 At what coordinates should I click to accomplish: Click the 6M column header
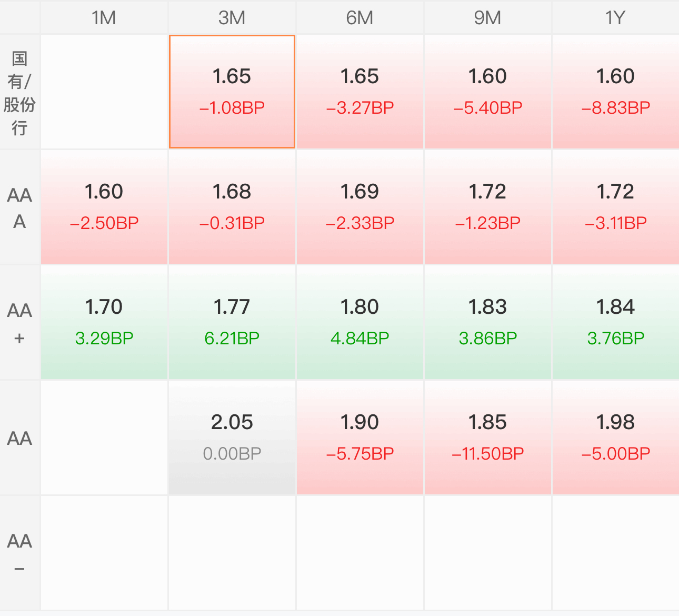(360, 17)
